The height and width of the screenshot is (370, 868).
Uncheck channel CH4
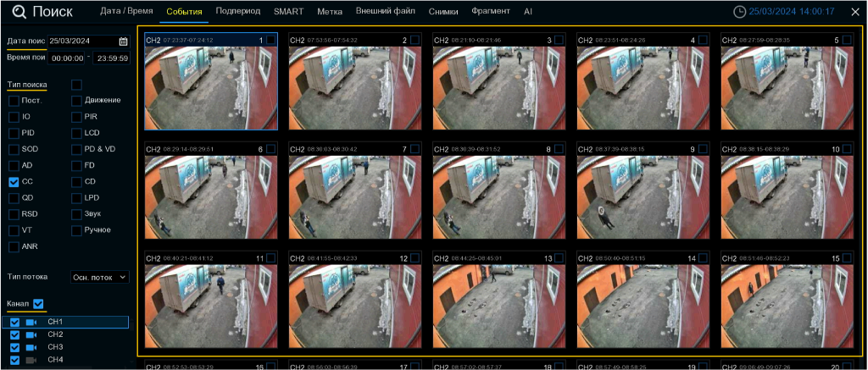14,360
